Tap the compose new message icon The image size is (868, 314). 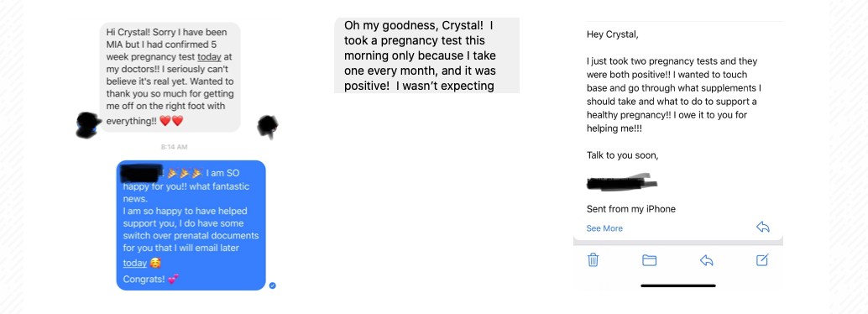pyautogui.click(x=762, y=259)
